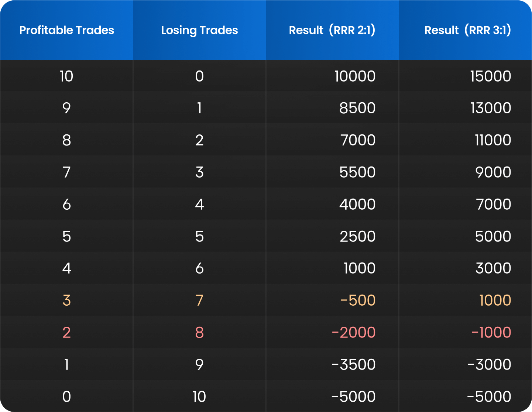Click the 5500 result value

(357, 172)
